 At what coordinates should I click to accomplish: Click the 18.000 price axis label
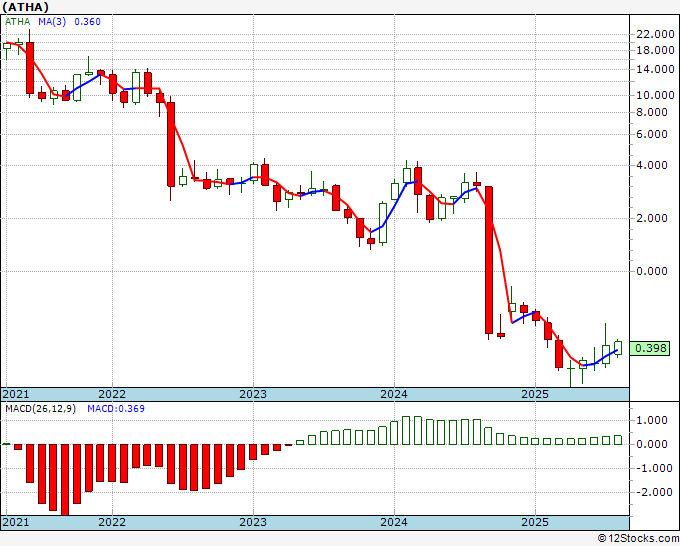(x=655, y=50)
